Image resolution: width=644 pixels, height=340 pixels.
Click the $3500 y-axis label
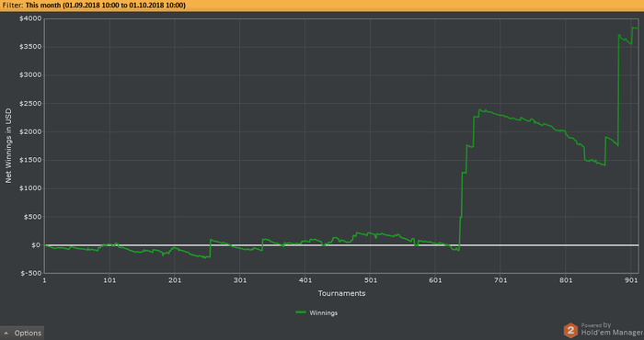[x=30, y=47]
